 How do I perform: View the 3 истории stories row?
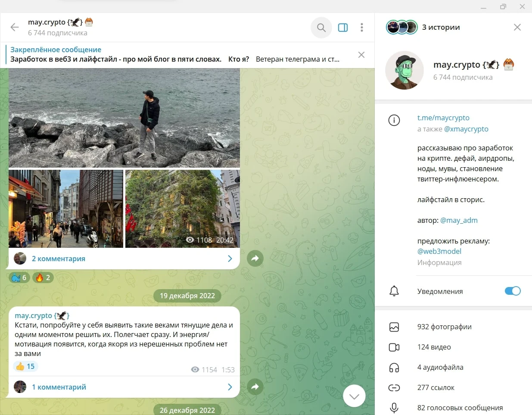tap(423, 27)
